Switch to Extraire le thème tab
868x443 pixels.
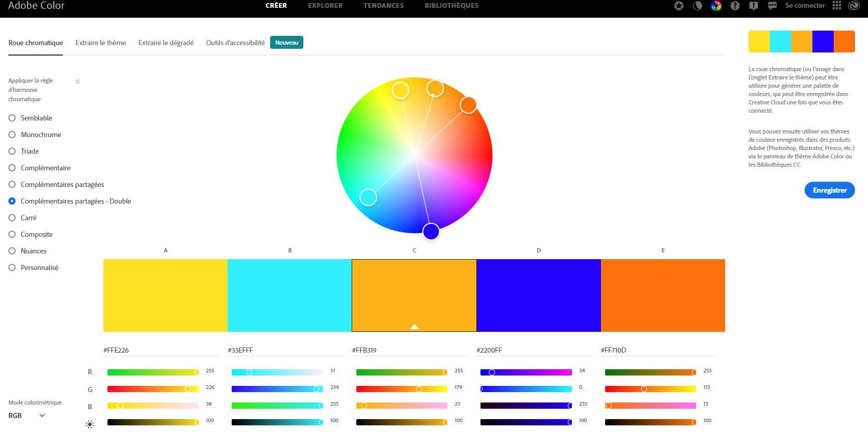[100, 43]
